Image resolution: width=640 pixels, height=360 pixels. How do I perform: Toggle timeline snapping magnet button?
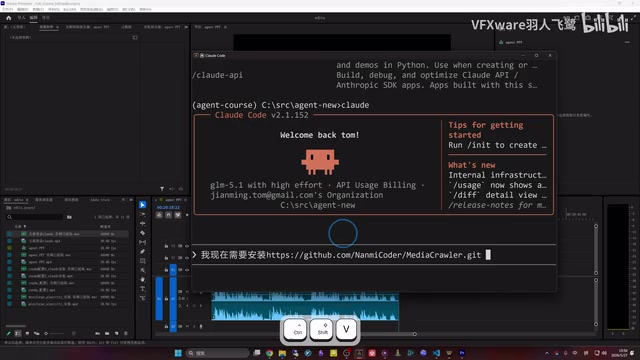[168, 215]
